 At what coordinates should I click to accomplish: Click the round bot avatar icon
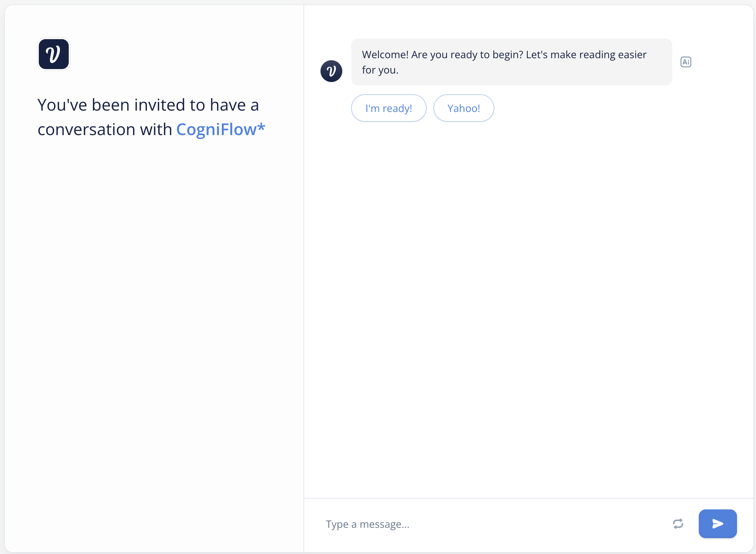(x=331, y=71)
